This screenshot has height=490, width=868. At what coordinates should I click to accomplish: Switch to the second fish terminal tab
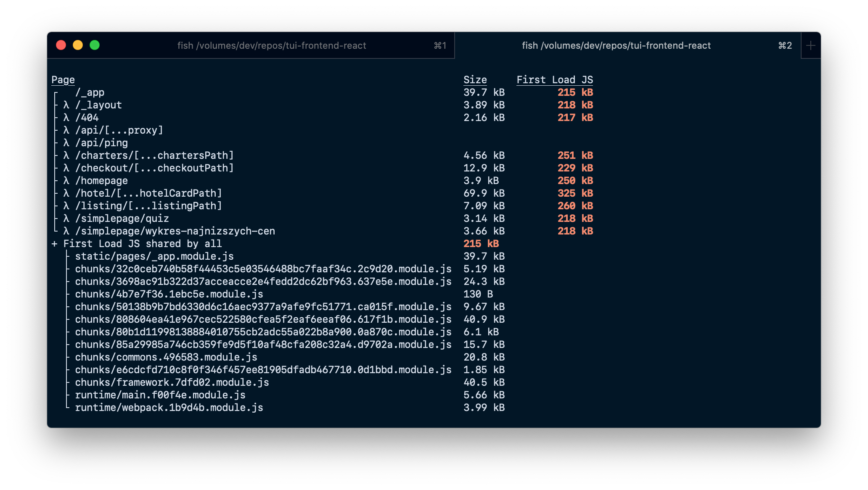click(x=616, y=45)
